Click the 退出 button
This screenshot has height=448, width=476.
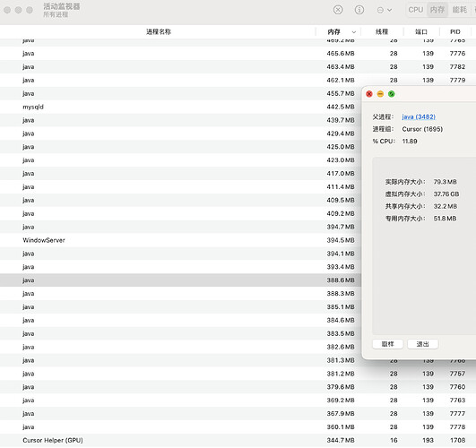pos(422,344)
